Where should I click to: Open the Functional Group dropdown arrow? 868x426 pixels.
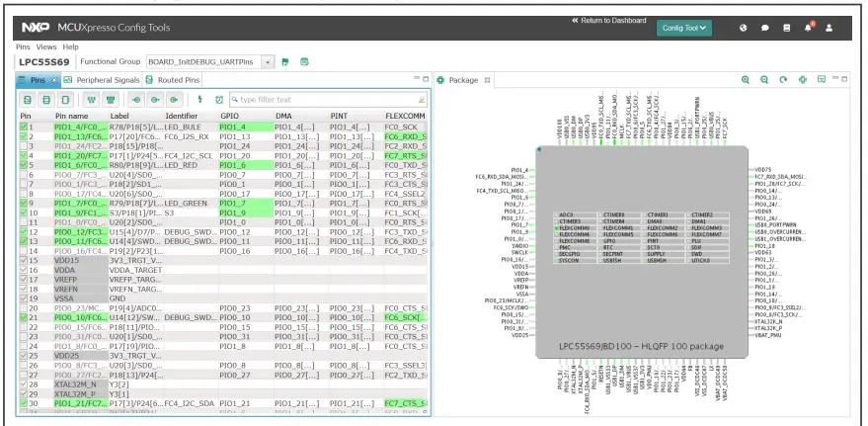[268, 62]
